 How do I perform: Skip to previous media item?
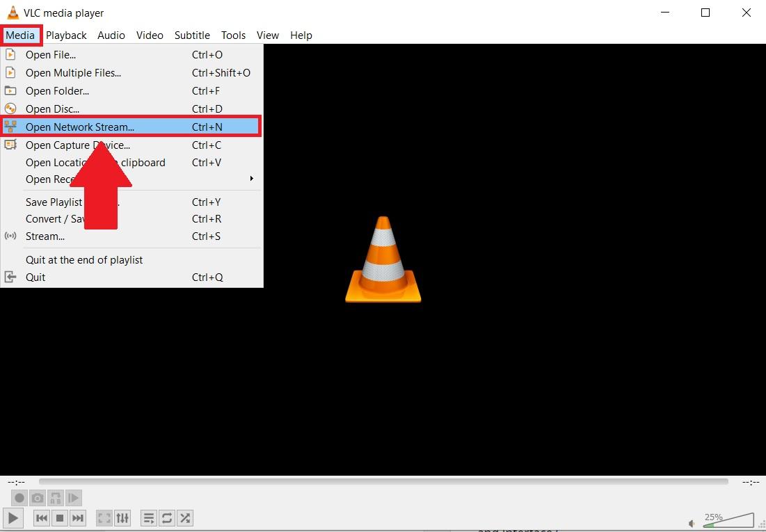coord(42,518)
